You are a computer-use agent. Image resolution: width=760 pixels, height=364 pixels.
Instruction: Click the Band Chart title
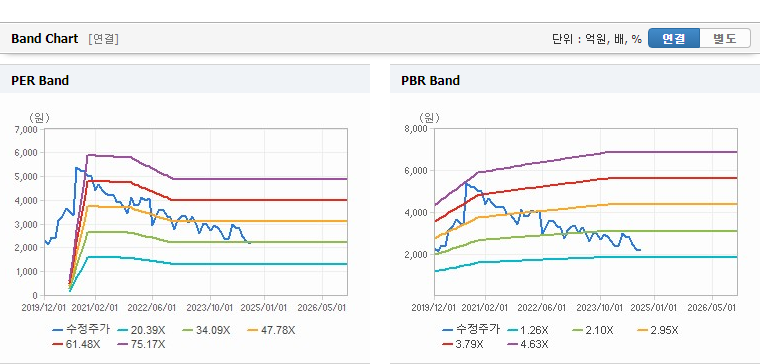tap(45, 39)
